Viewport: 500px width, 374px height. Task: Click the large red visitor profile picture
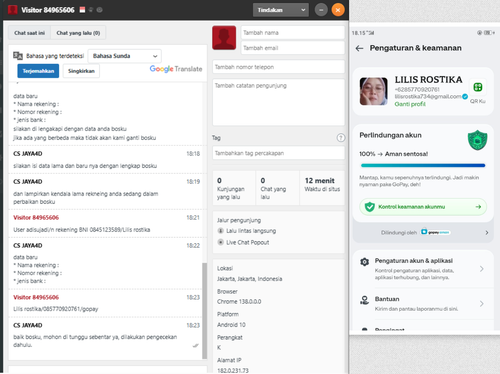[224, 38]
